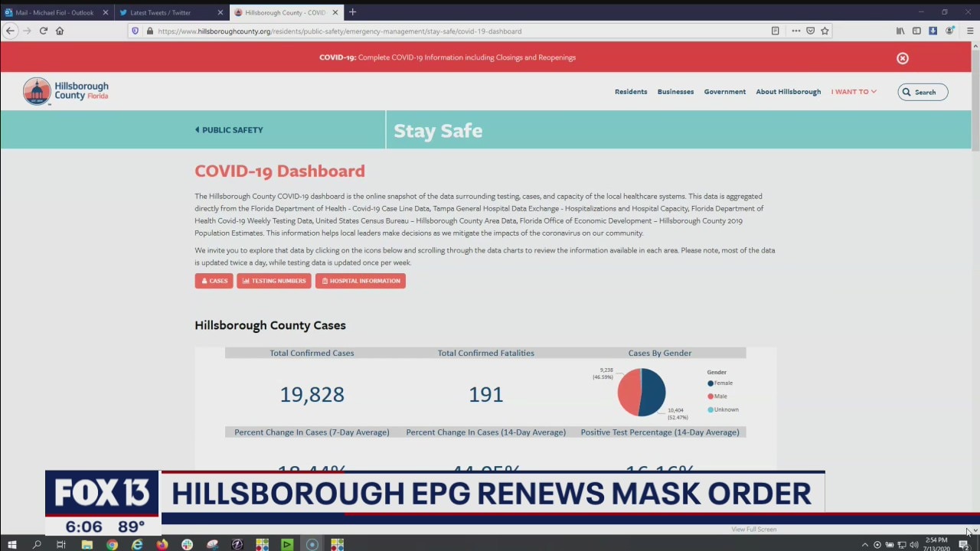This screenshot has width=980, height=551.
Task: Open Firefox hamburger application menu
Action: tap(970, 31)
